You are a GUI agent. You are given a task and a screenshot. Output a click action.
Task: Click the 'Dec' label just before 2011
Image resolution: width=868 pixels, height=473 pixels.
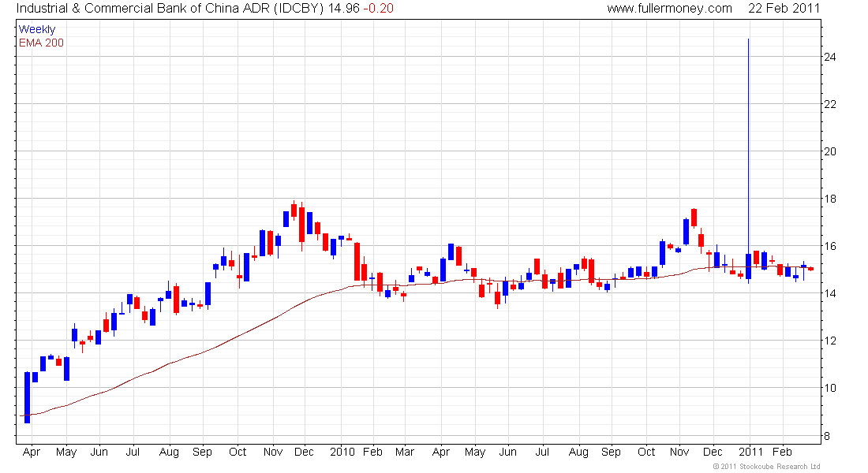713,452
